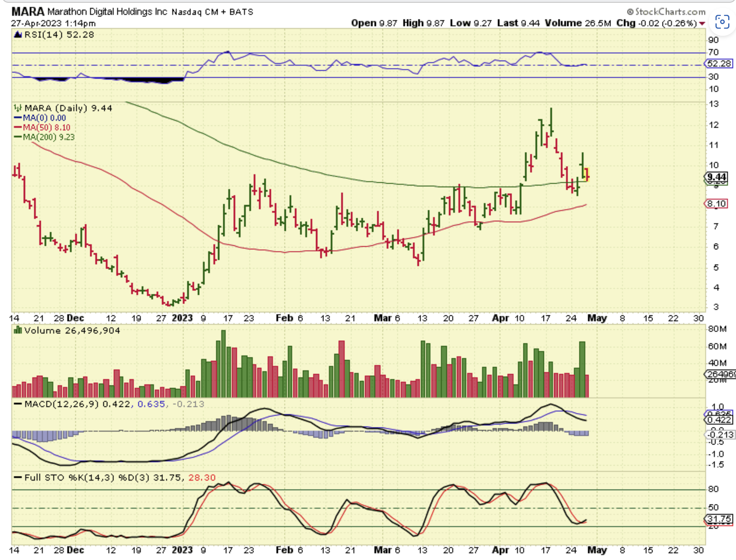Screen dimensions: 736x560
Task: Click the boxed 0.422 MACD axis tag
Action: click(720, 420)
